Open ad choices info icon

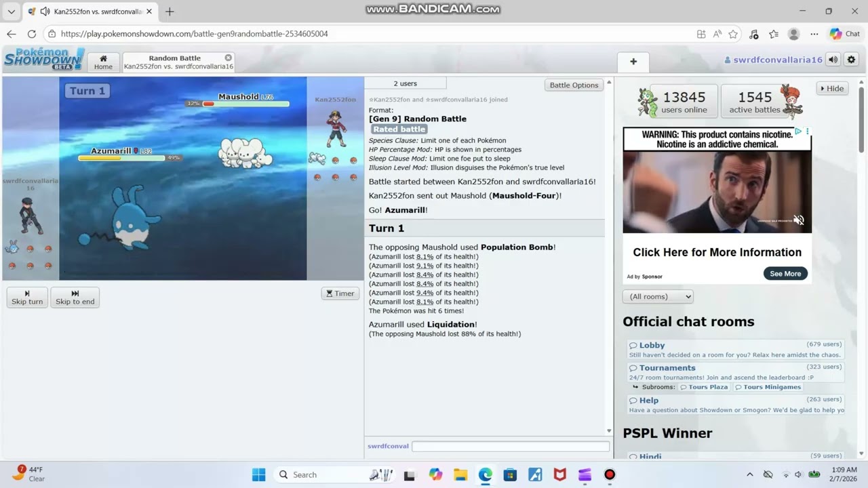click(x=798, y=131)
